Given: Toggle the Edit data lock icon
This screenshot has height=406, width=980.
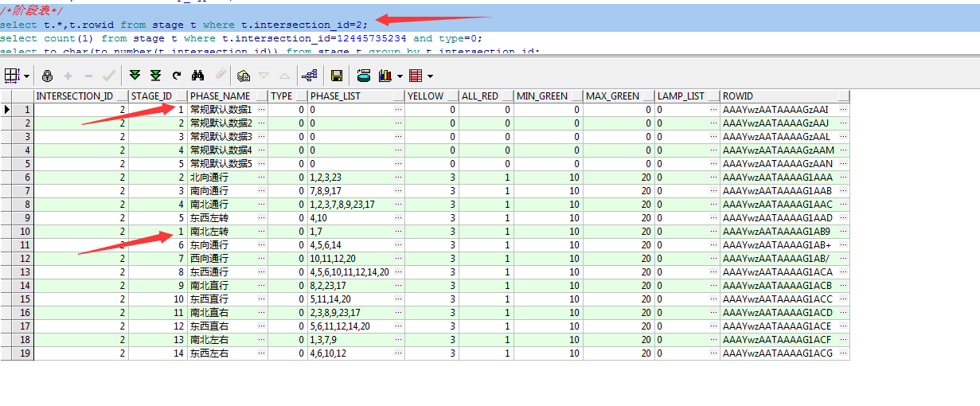Looking at the screenshot, I should [x=48, y=76].
